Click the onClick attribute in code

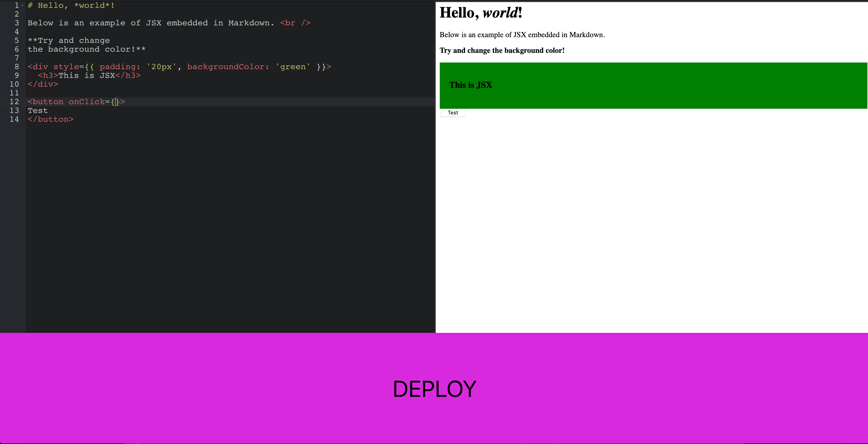[x=87, y=102]
